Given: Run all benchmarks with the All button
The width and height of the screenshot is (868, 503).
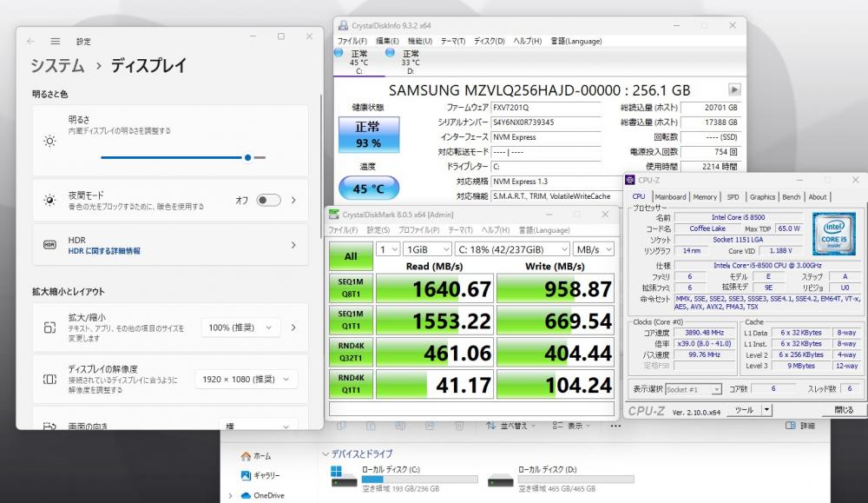Looking at the screenshot, I should pos(351,256).
